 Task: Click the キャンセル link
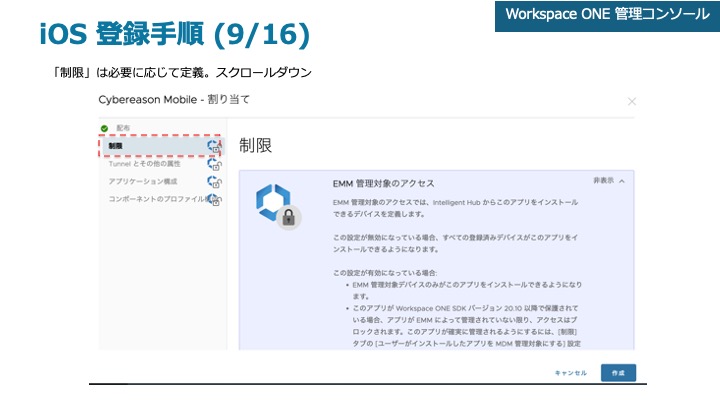tap(571, 373)
